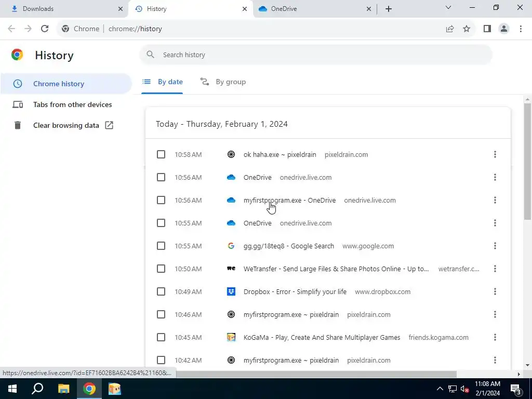Check the box for the KoGaMa entry
The height and width of the screenshot is (399, 532).
161,337
